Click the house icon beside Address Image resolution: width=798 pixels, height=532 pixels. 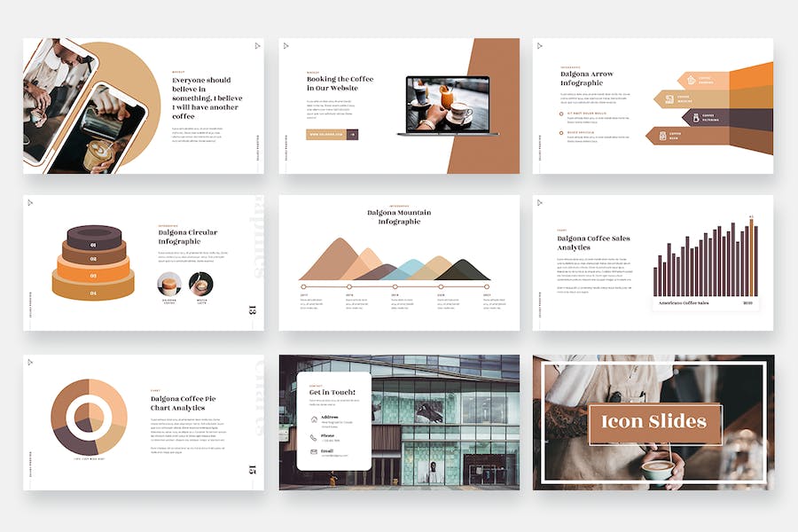point(314,419)
